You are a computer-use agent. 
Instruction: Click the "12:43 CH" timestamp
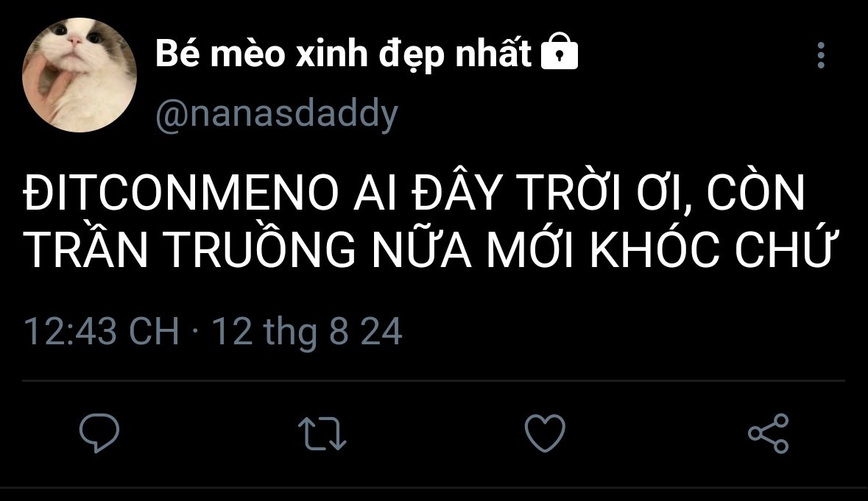pyautogui.click(x=102, y=331)
